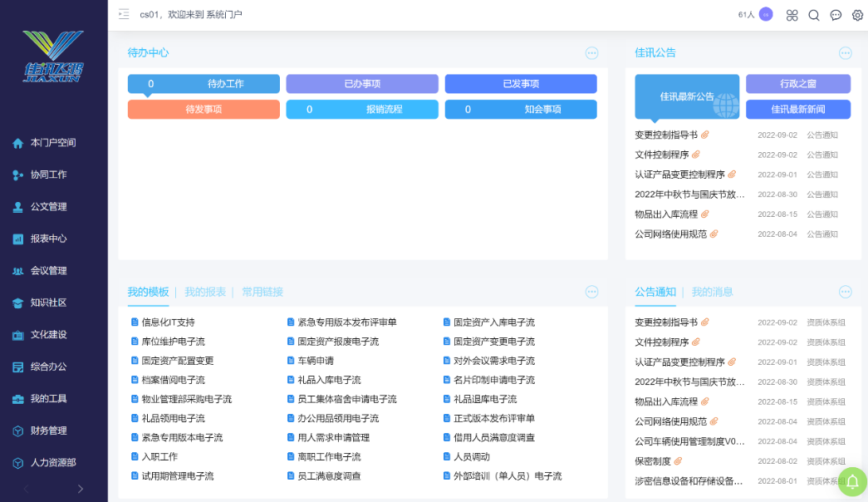Open 会议管理 in the sidebar
The width and height of the screenshot is (868, 502).
click(x=48, y=271)
